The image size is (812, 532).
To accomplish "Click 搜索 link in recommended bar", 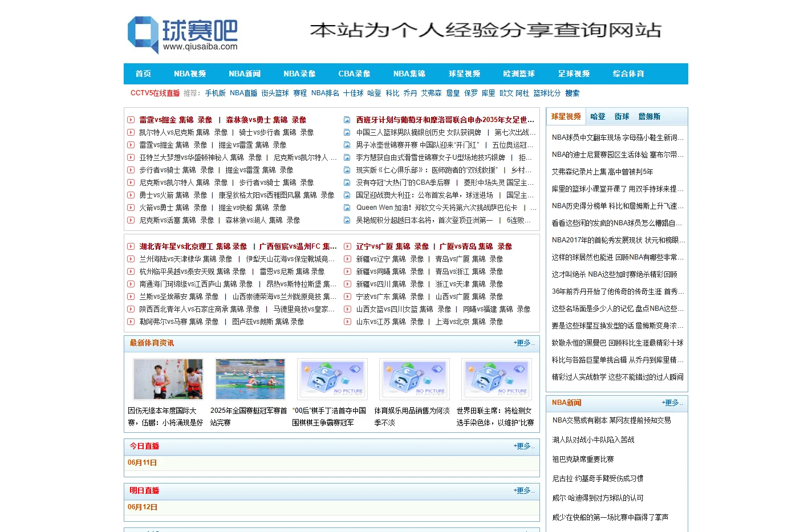I will click(572, 93).
